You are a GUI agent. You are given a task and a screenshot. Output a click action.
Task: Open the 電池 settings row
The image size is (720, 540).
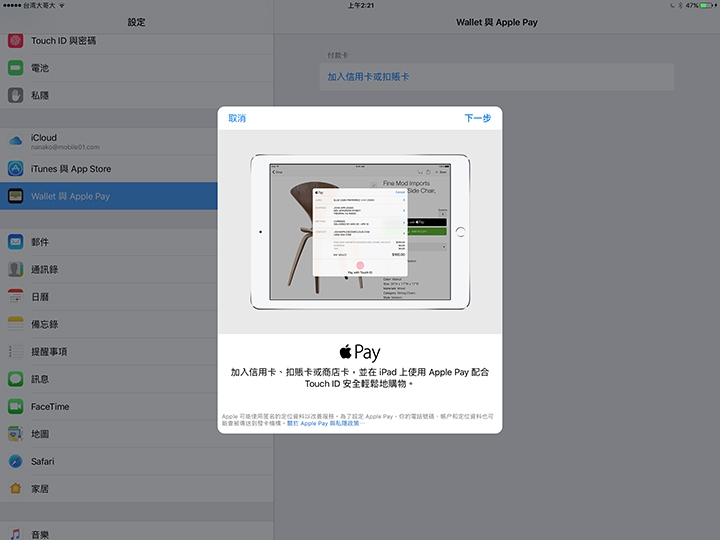tap(136, 68)
